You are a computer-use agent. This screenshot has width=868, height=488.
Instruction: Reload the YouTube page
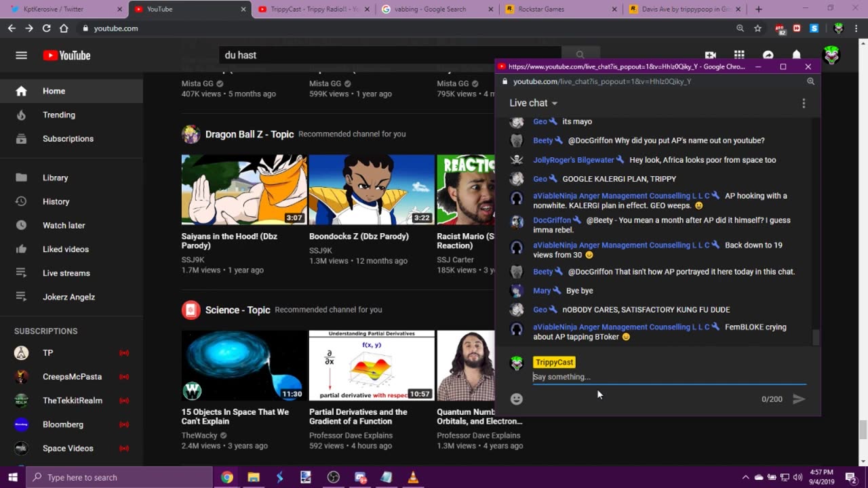pos(46,28)
